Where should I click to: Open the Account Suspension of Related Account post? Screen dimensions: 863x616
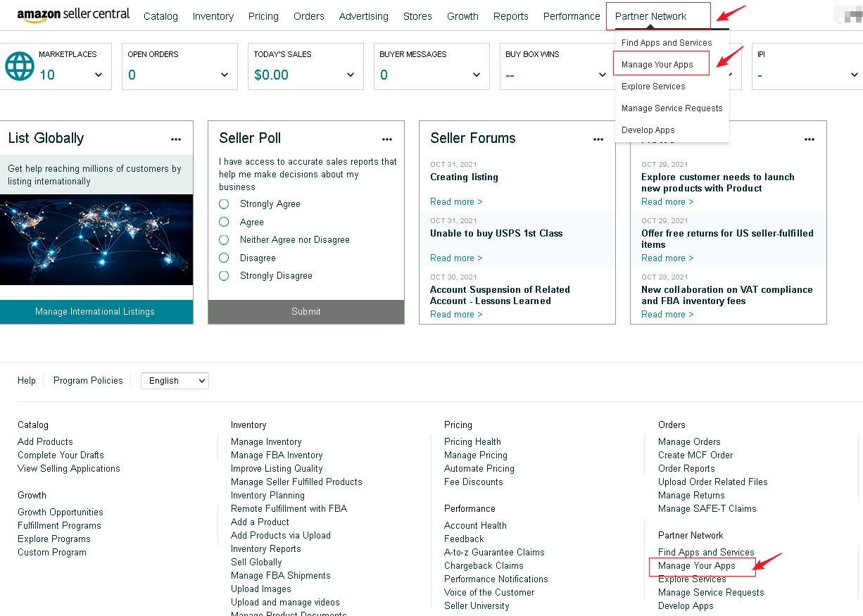[x=500, y=295]
